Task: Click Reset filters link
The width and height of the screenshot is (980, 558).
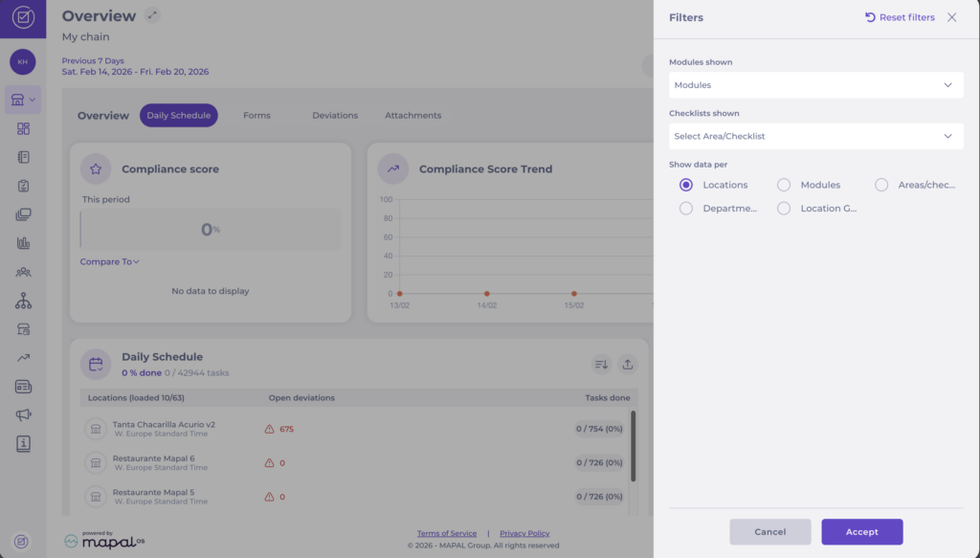Action: 900,17
